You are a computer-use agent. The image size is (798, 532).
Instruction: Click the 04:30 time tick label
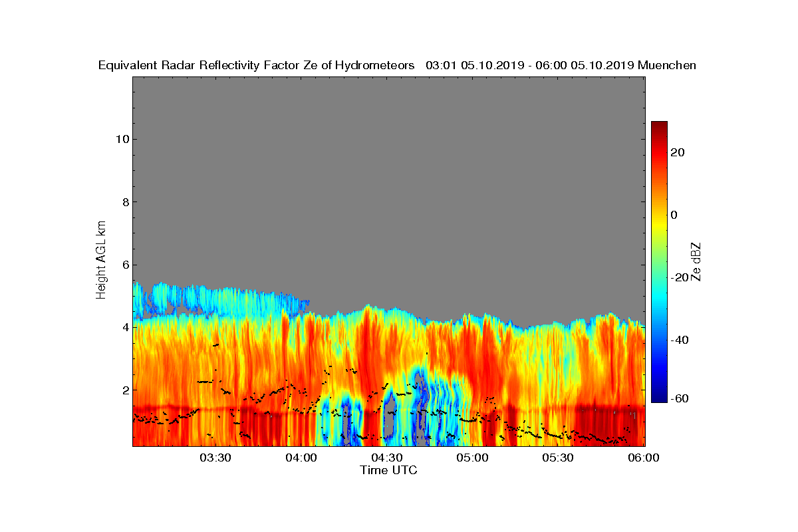click(x=387, y=458)
